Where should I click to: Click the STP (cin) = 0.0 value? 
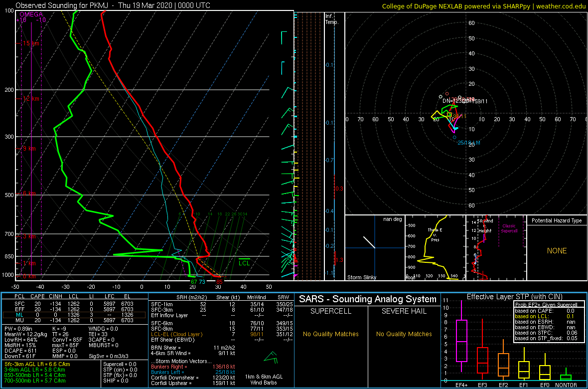[x=120, y=370]
